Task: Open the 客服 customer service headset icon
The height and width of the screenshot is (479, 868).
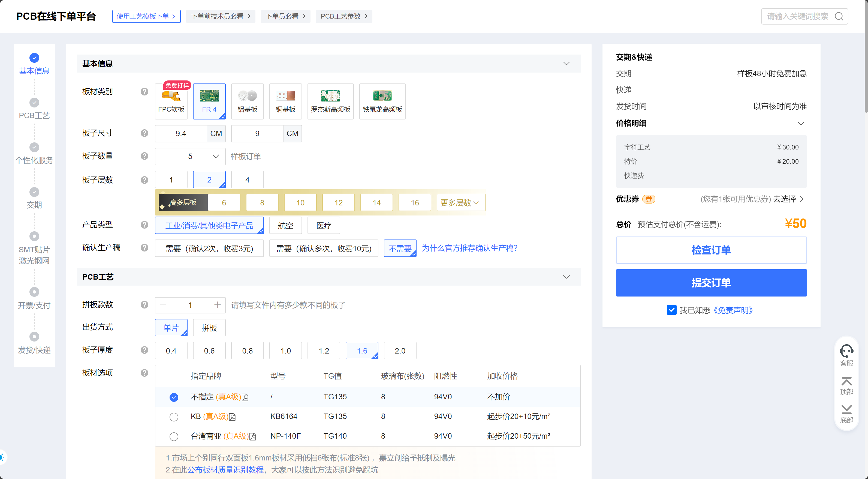Action: pyautogui.click(x=846, y=351)
